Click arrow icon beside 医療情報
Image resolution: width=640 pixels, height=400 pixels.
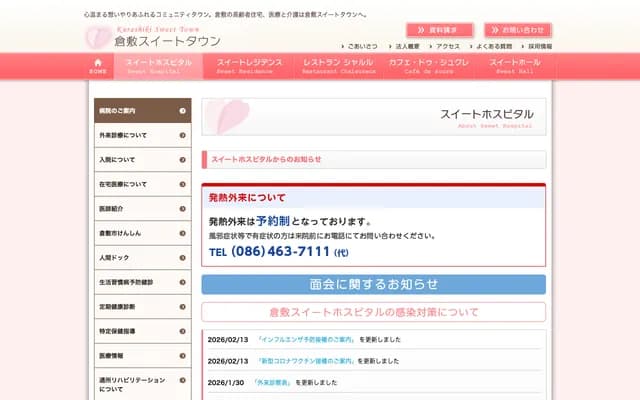point(182,355)
